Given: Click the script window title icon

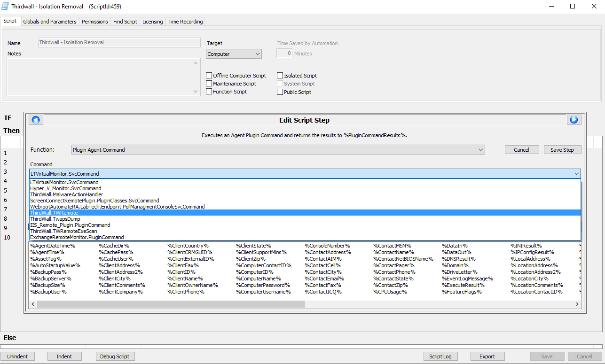Looking at the screenshot, I should (x=6, y=7).
